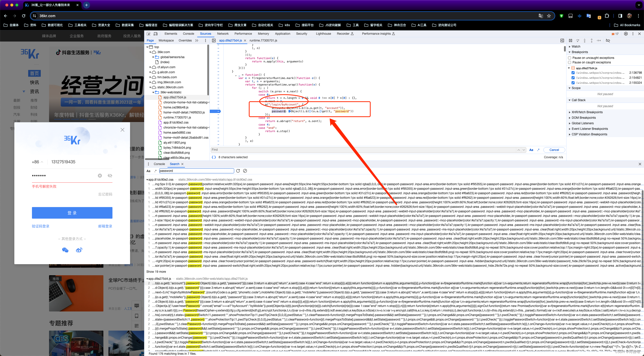
Task: Open DevTools settings gear
Action: click(626, 34)
